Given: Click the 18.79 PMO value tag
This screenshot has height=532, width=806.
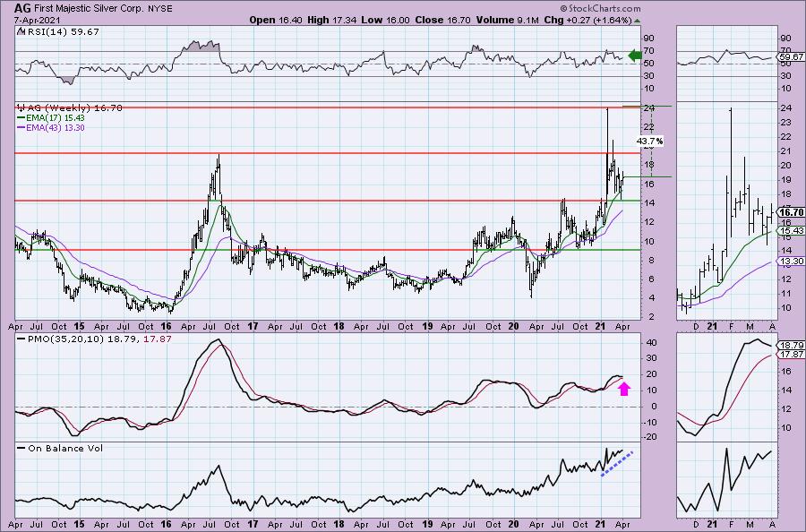Looking at the screenshot, I should [x=792, y=346].
